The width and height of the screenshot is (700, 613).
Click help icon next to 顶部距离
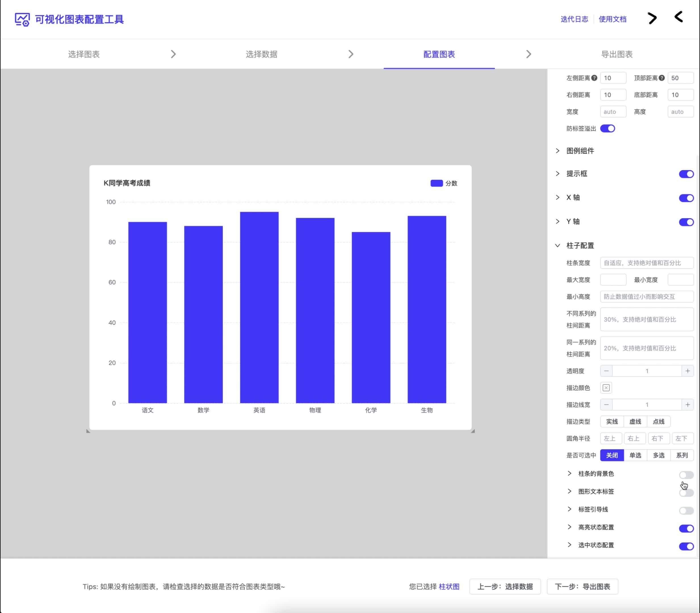tap(662, 78)
